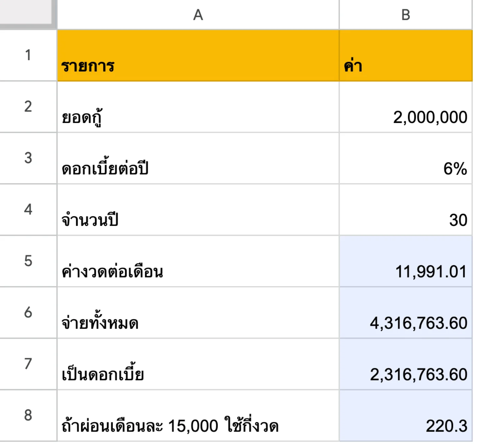479x448 pixels.
Task: Select row 1 header
Action: click(28, 55)
